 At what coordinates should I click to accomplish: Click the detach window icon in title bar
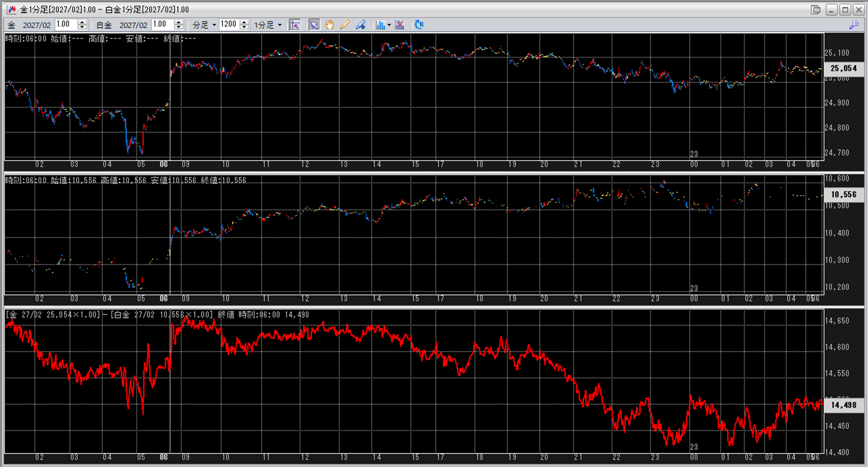click(815, 10)
